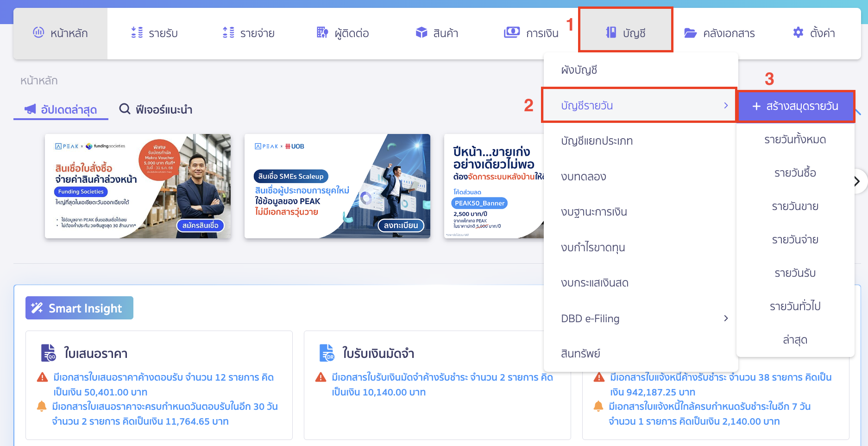
Task: Open the บัญชี dropdown in the navigation bar
Action: coord(625,32)
